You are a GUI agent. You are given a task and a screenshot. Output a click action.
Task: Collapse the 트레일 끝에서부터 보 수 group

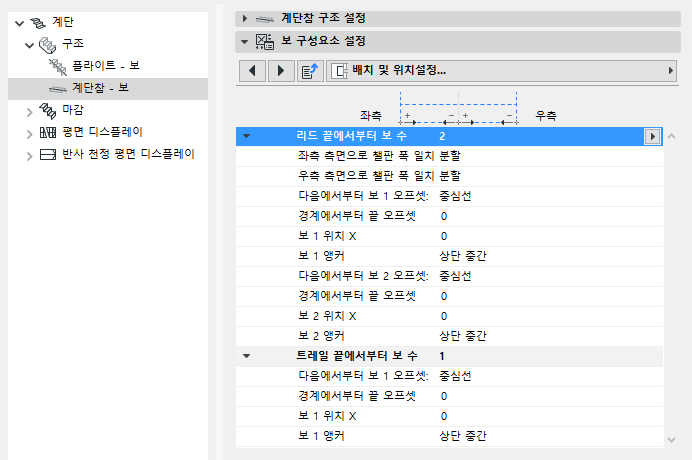(246, 356)
